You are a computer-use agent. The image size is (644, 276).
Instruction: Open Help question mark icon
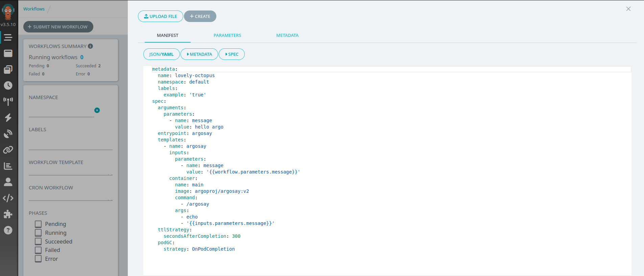(x=8, y=230)
